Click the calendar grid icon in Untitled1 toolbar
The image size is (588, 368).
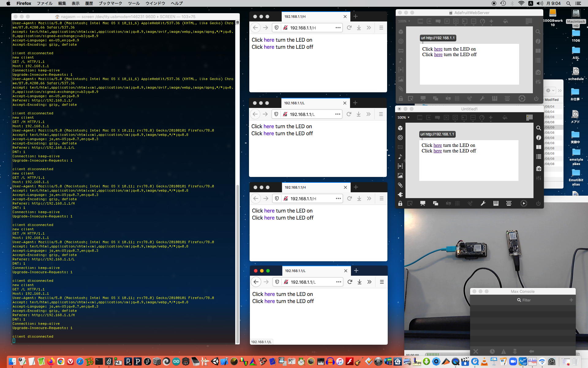pyautogui.click(x=529, y=117)
